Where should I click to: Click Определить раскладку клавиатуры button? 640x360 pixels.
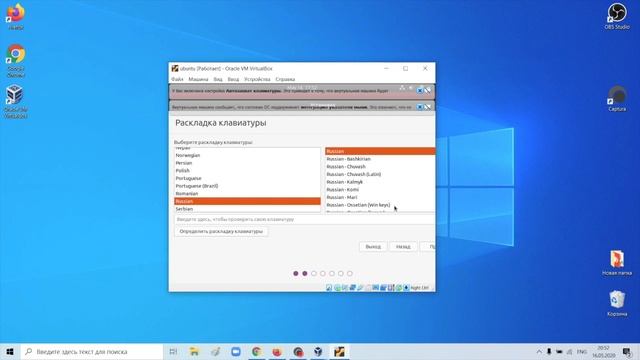[x=221, y=231]
